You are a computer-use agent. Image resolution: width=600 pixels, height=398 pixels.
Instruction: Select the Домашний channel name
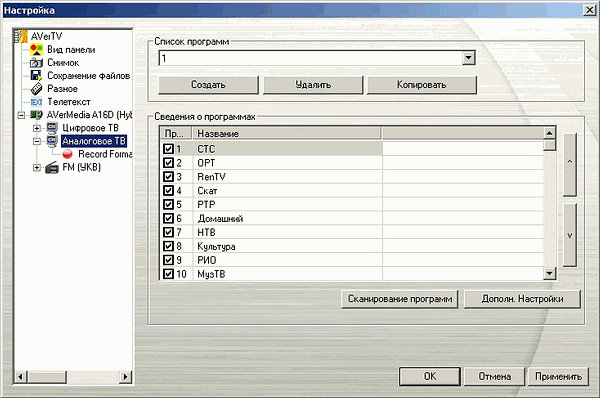pyautogui.click(x=220, y=219)
